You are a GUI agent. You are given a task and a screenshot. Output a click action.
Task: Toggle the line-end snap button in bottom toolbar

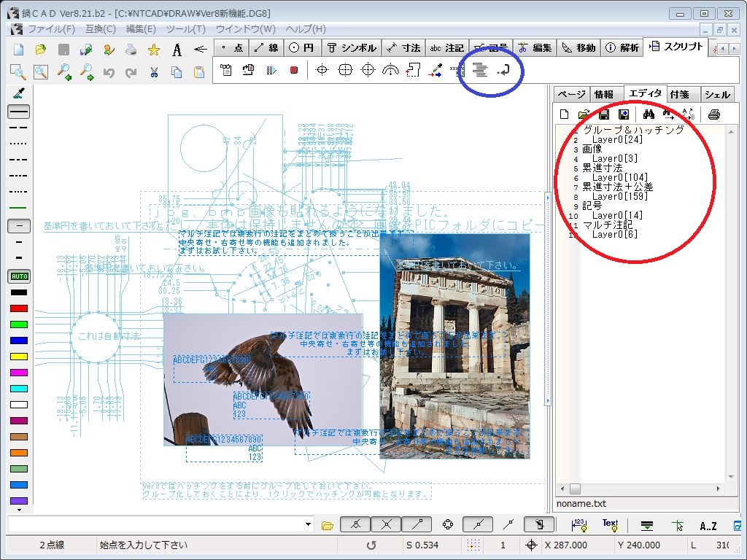[417, 525]
